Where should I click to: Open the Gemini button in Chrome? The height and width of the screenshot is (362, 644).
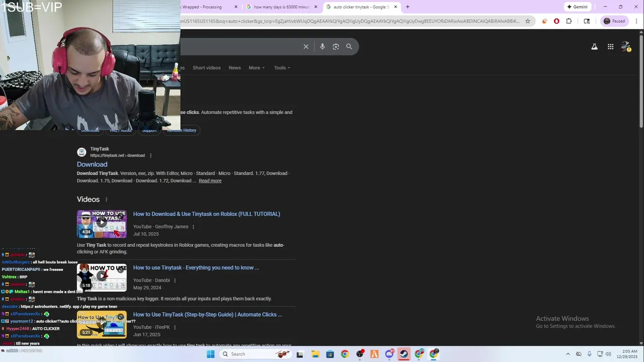tap(577, 7)
